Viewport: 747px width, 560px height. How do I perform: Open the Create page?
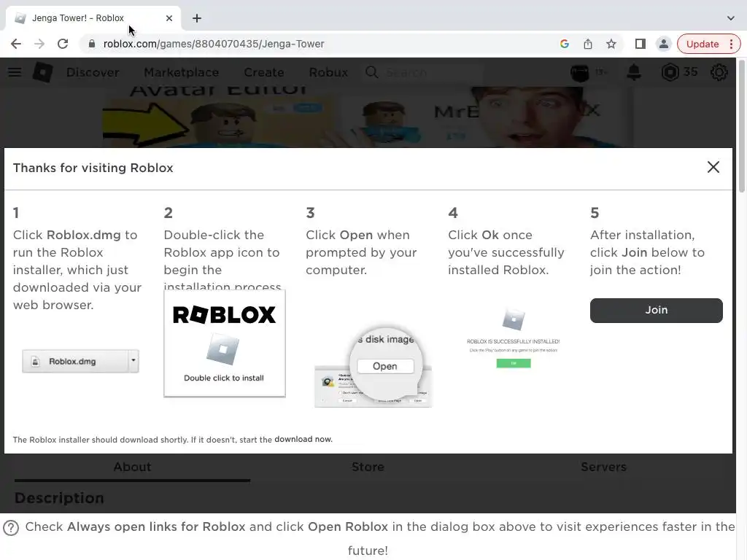click(264, 72)
